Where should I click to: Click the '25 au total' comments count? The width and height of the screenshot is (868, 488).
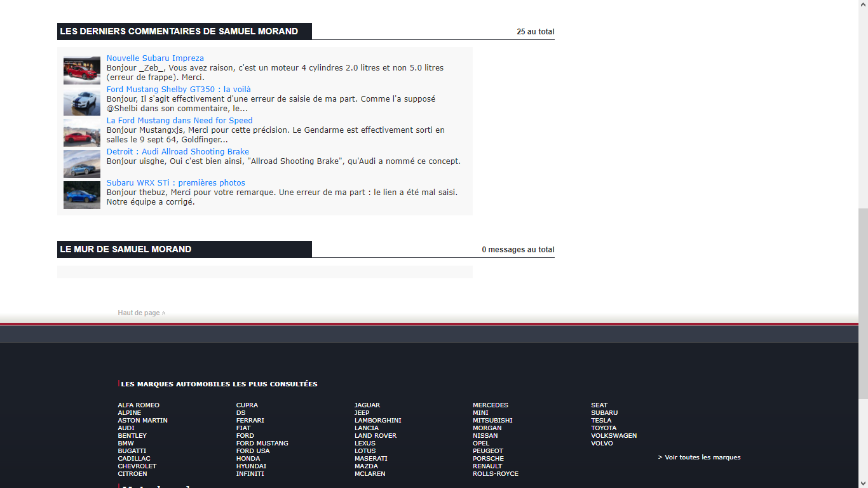[536, 32]
